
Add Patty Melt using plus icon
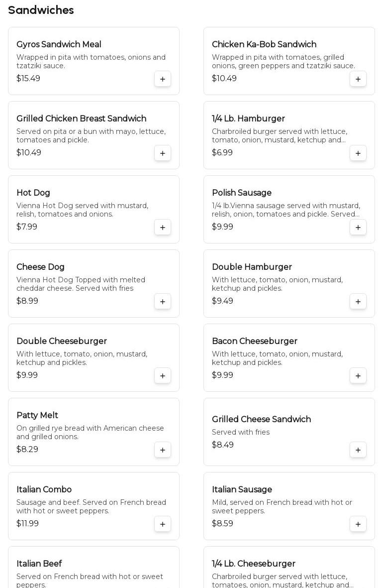[x=163, y=450]
